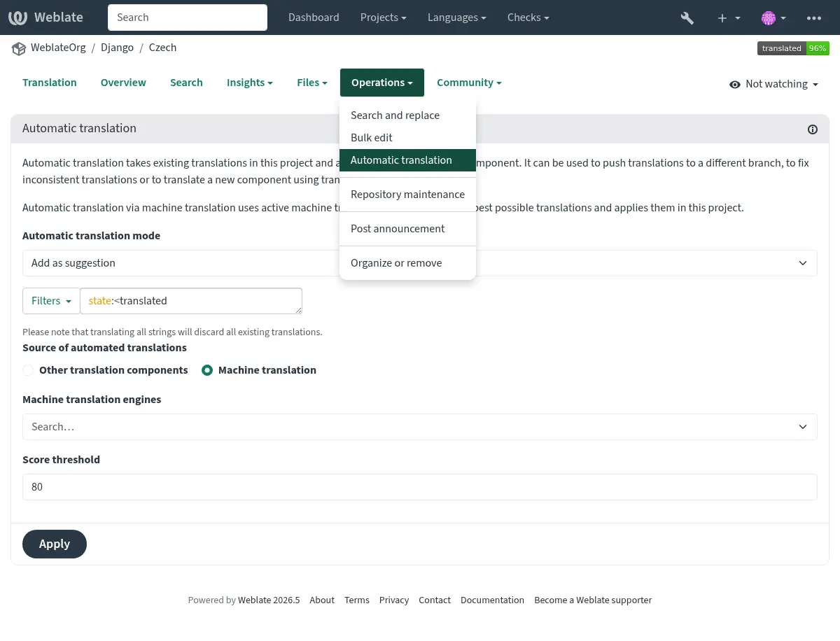
Task: Open the three-dots more menu
Action: click(814, 17)
